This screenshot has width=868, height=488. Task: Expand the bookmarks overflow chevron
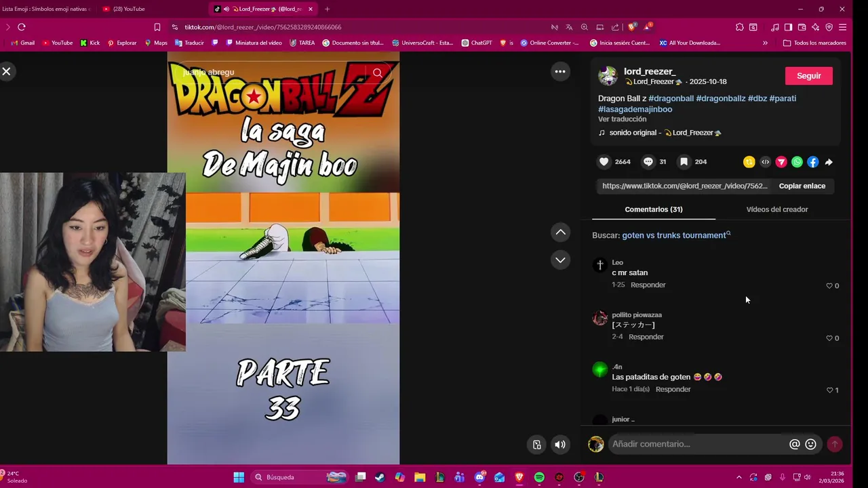point(765,43)
